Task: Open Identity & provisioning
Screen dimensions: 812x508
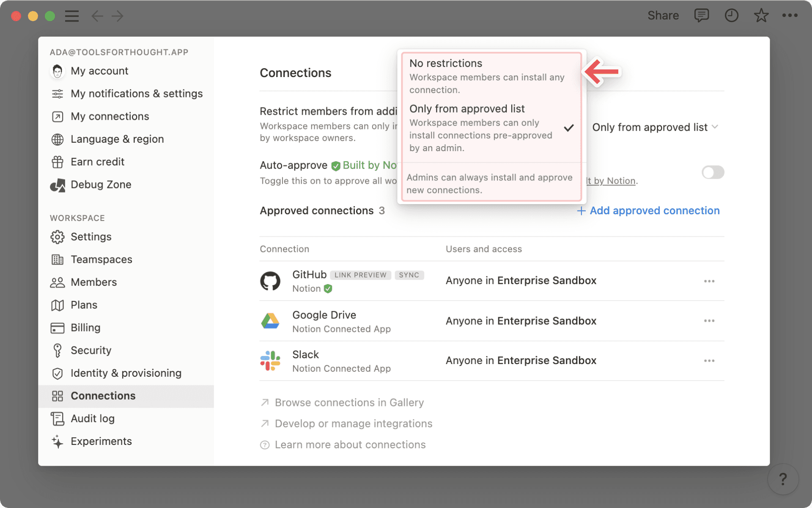Action: [126, 373]
